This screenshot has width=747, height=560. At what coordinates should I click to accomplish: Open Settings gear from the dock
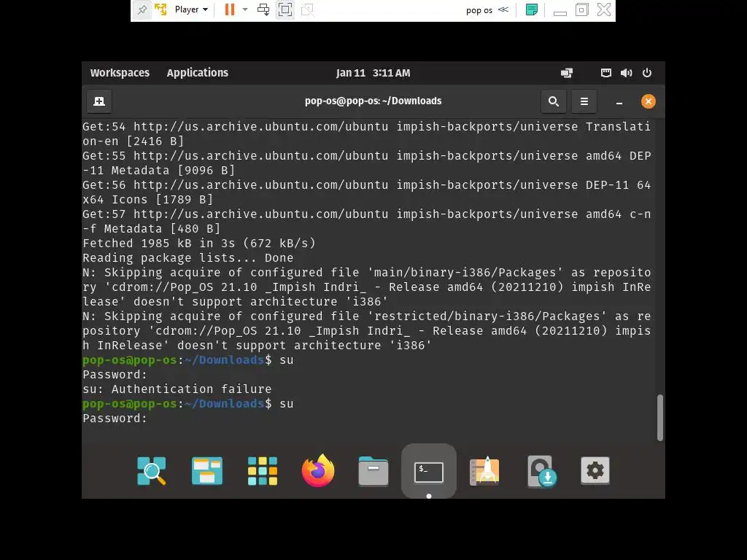(x=595, y=471)
